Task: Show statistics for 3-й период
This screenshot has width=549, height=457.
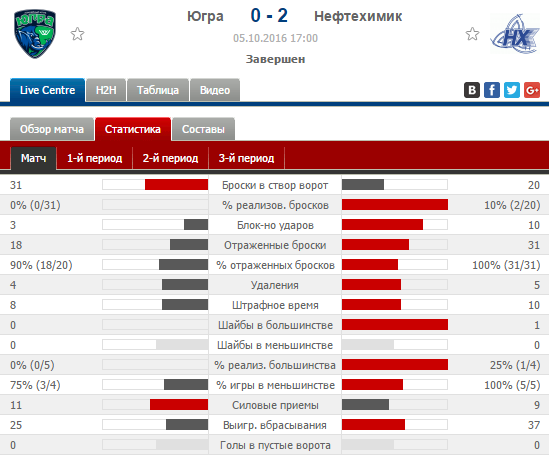Action: tap(246, 158)
